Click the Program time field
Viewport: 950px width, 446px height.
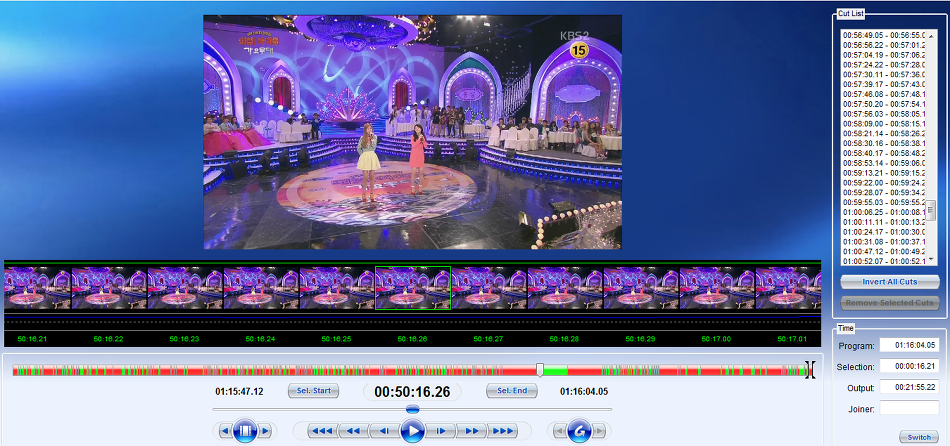(x=909, y=345)
